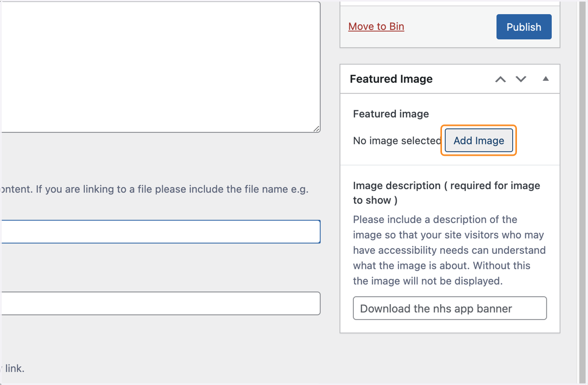
Task: Click the 'No image selected' text
Action: (397, 141)
